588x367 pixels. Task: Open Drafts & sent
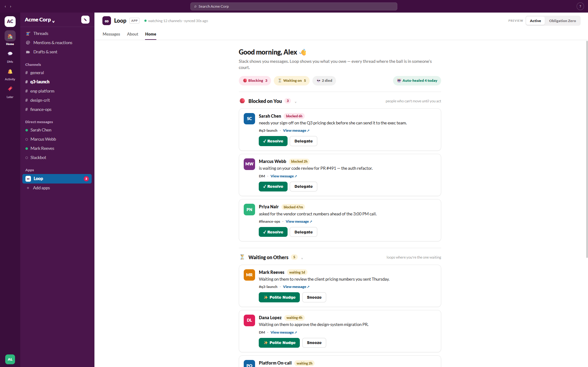pos(57,52)
